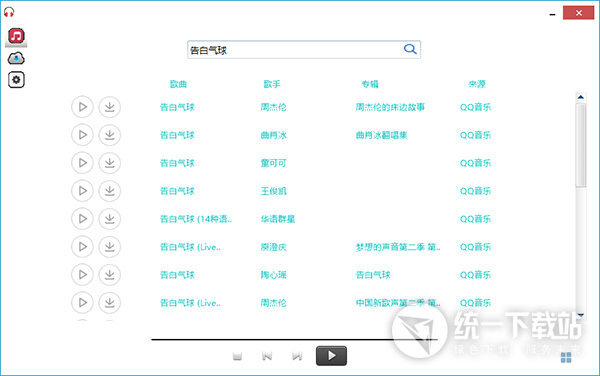This screenshot has height=376, width=600.
Task: Click the red headphones app icon
Action: (9, 12)
